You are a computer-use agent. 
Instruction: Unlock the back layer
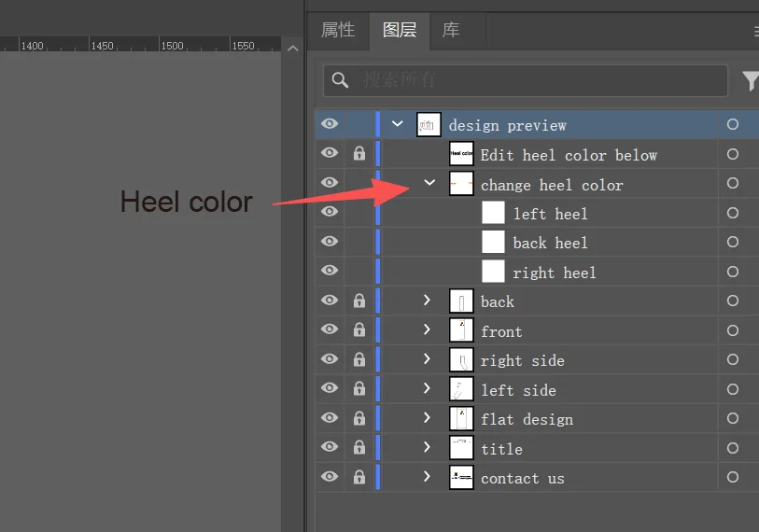click(x=359, y=301)
